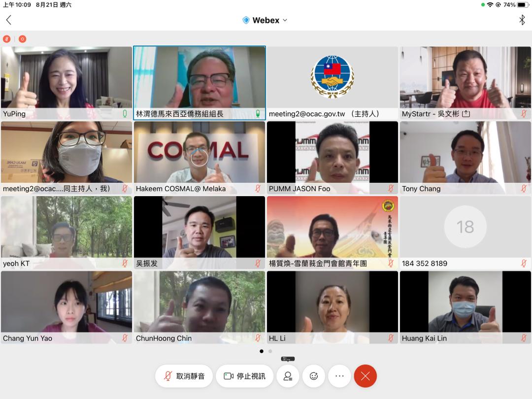Tap the back chevron at top left
This screenshot has height=399, width=532.
(8, 20)
